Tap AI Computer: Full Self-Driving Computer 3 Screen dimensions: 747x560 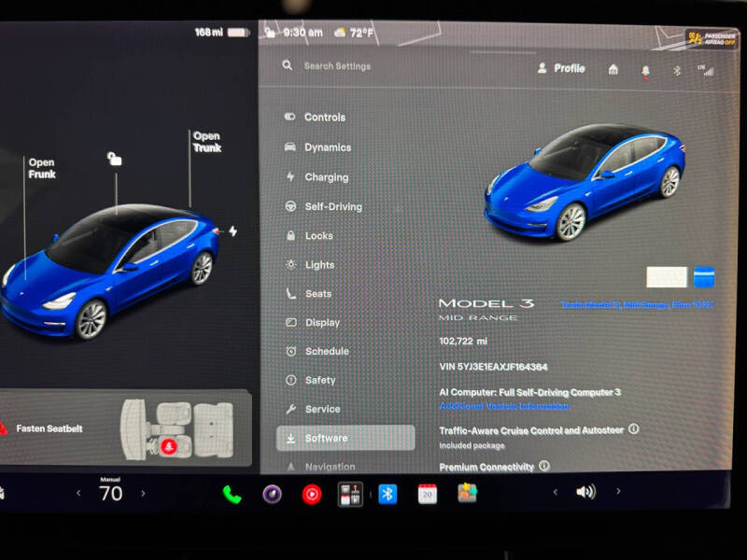529,392
